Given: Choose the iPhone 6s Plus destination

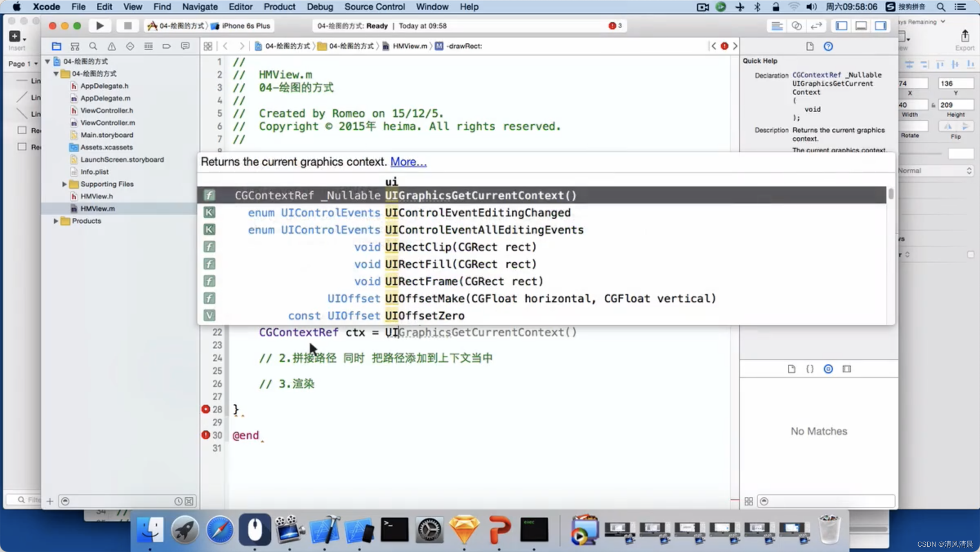Looking at the screenshot, I should tap(241, 26).
